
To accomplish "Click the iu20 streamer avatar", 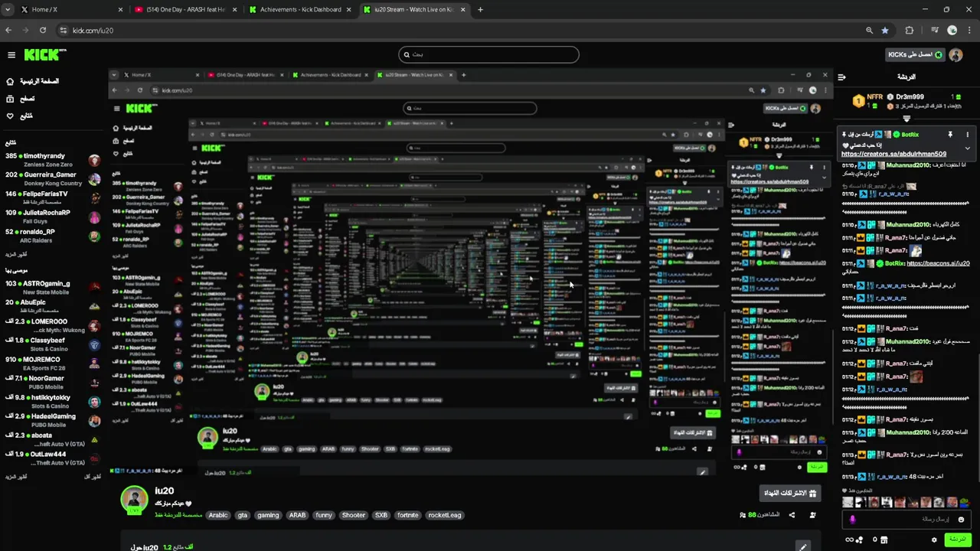I will (134, 499).
